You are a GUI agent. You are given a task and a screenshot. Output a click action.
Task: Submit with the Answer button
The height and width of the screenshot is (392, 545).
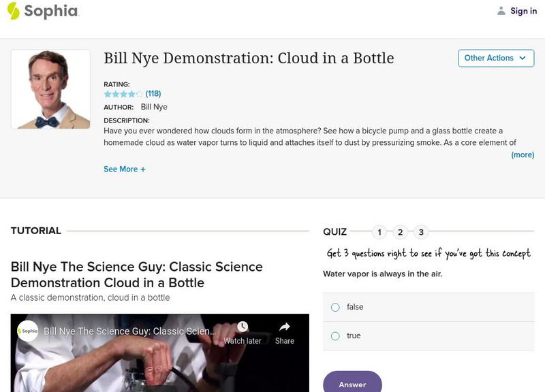(352, 384)
